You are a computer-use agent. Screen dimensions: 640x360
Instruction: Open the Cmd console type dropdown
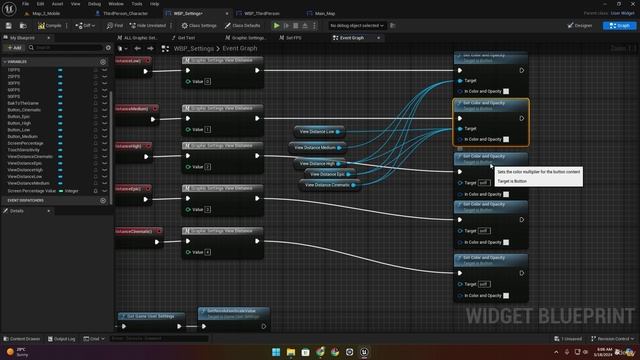click(x=94, y=339)
